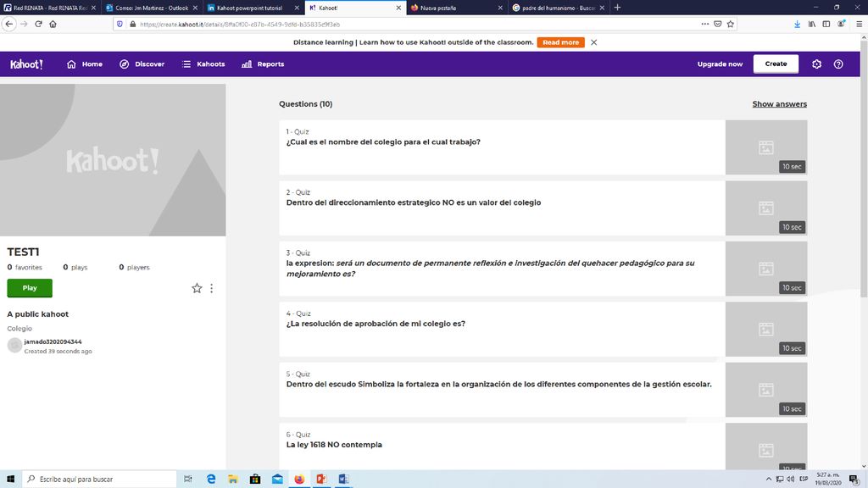Open the Firefox hamburger menu
Viewport: 868px width, 488px height.
[x=859, y=25]
